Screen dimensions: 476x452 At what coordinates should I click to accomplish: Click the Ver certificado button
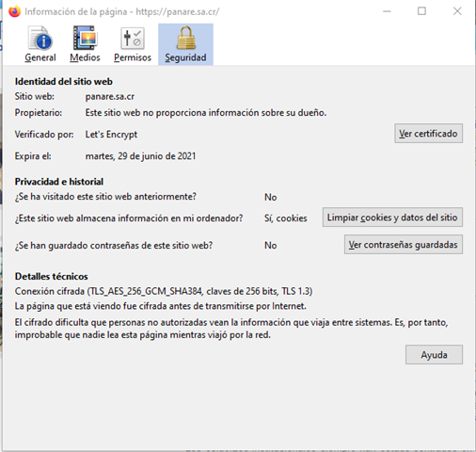point(428,134)
